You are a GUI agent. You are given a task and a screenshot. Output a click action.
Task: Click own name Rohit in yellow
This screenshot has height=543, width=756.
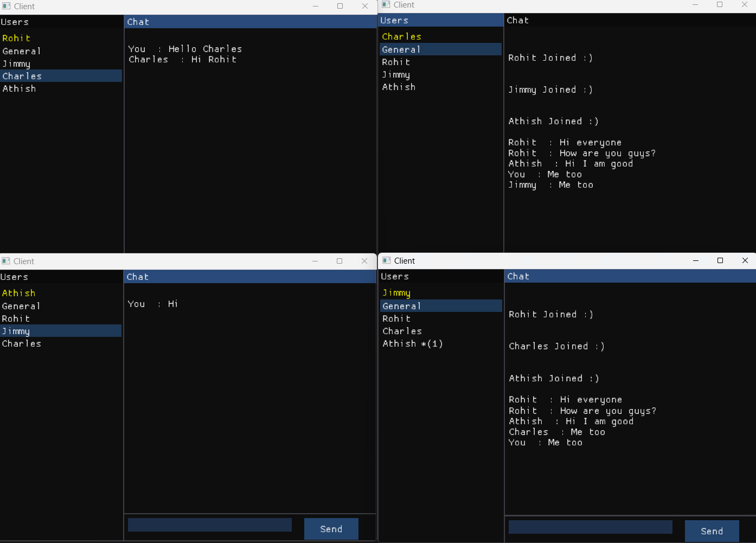pyautogui.click(x=16, y=38)
